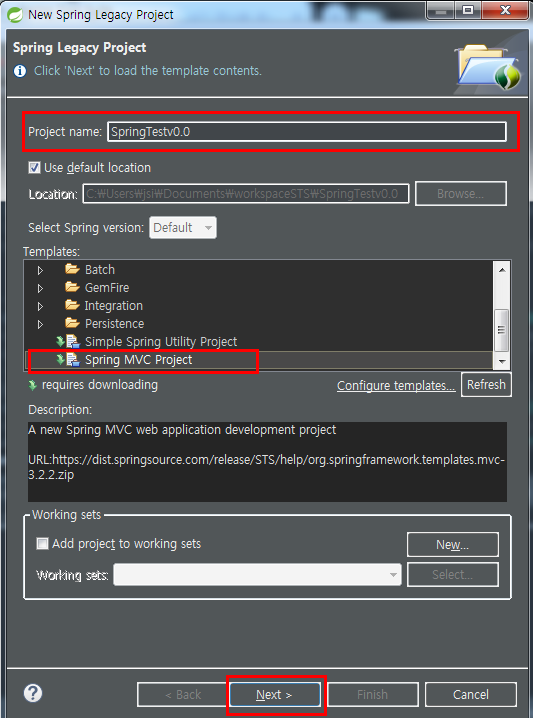This screenshot has height=718, width=533.
Task: Click the Project name input field
Action: (x=307, y=131)
